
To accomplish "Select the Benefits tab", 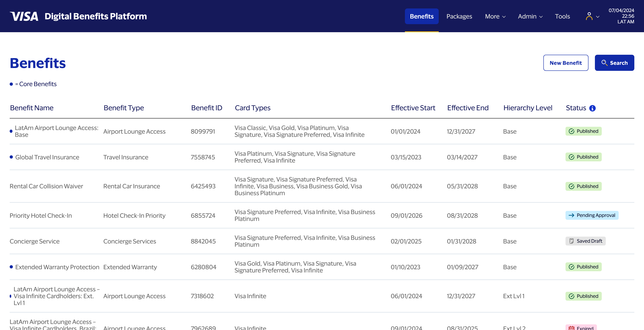I will (421, 16).
